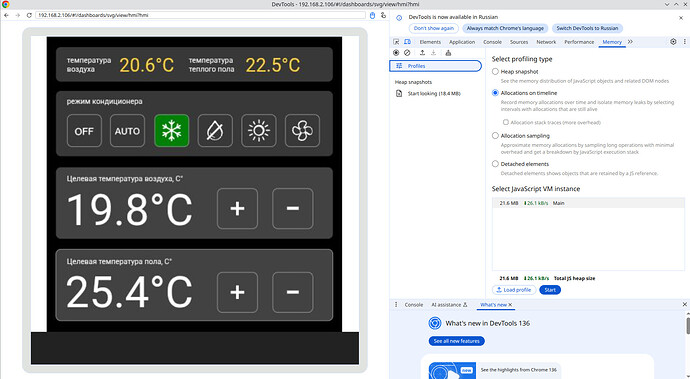This screenshot has width=690, height=379.
Task: Open the DevTools three-dot customize menu
Action: tap(685, 42)
